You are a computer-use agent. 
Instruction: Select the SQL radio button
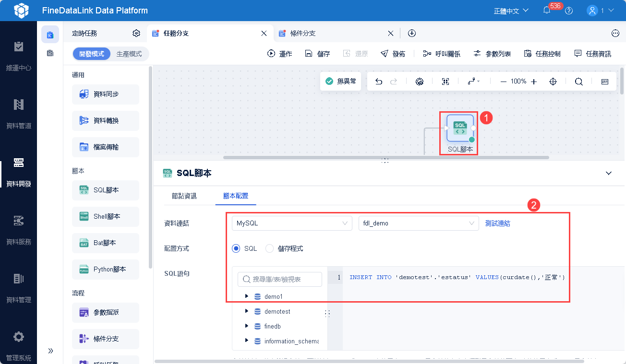pyautogui.click(x=236, y=248)
